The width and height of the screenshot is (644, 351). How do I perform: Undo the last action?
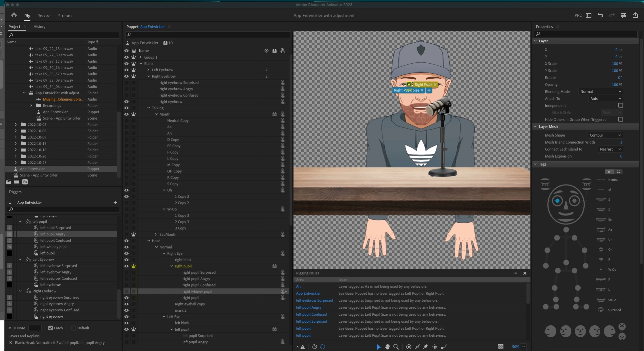[600, 15]
